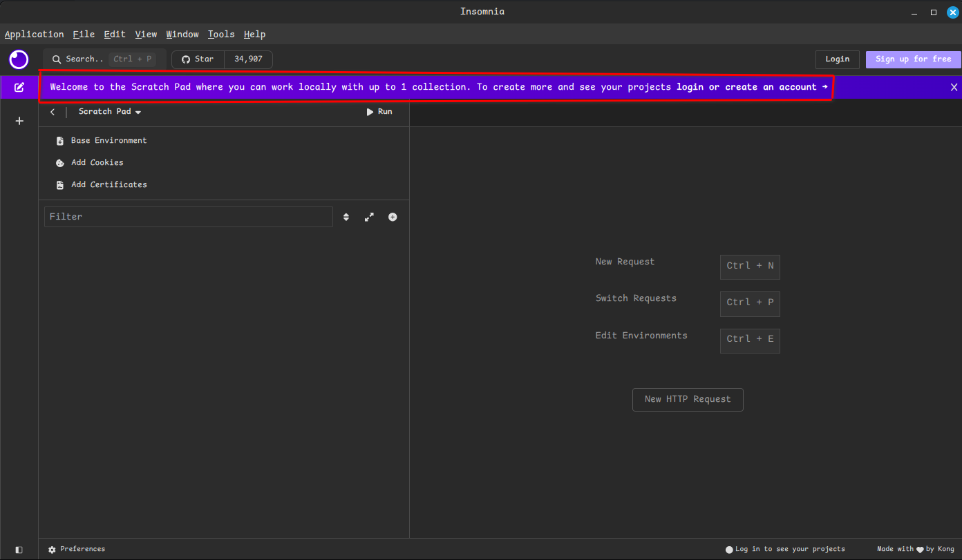The height and width of the screenshot is (560, 962).
Task: Click the sort order icon beside Filter
Action: (346, 217)
